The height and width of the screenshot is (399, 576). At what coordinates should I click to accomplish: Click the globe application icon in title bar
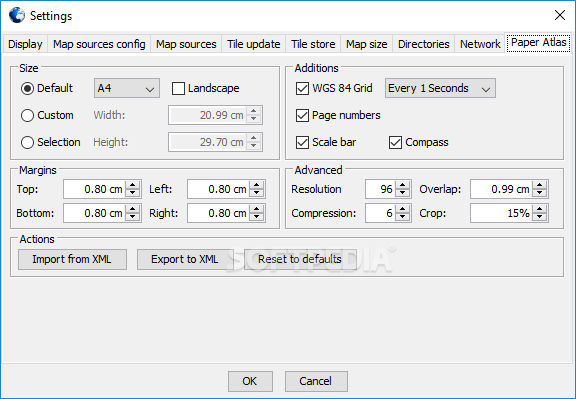click(x=17, y=15)
